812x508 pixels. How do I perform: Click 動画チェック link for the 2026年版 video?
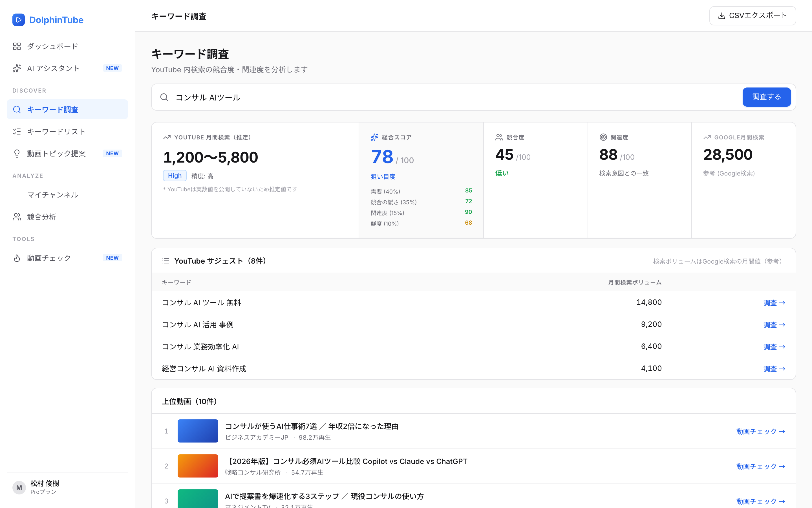pos(761,466)
